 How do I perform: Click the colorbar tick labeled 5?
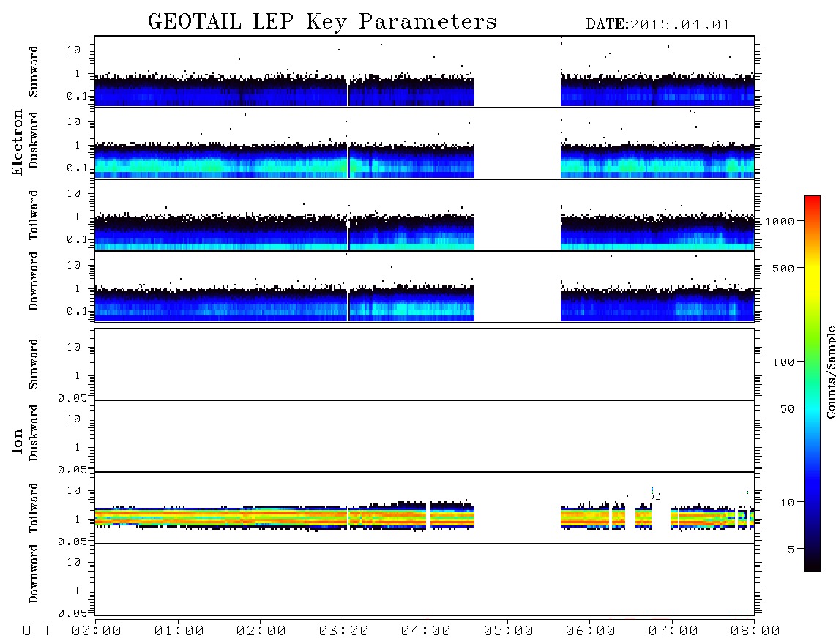791,550
